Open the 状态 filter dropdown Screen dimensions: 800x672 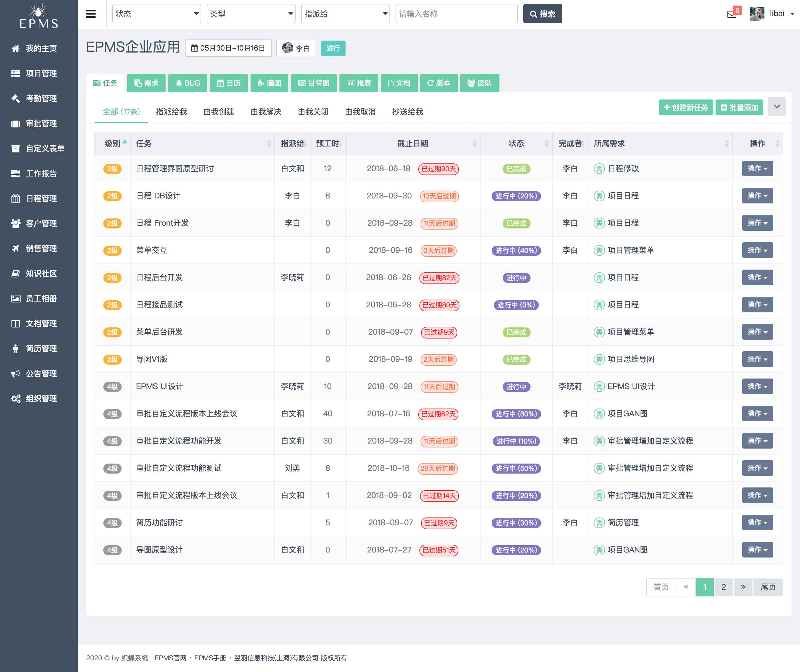click(x=156, y=14)
